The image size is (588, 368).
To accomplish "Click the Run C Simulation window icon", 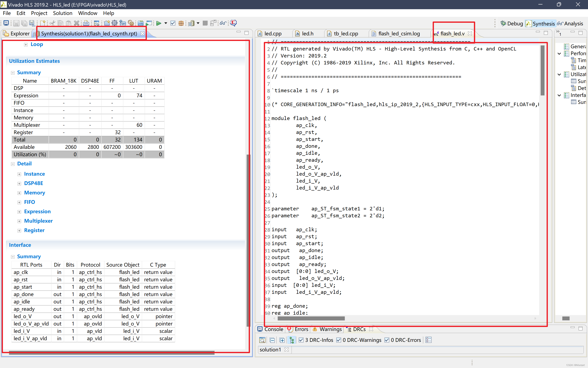I will [x=149, y=23].
